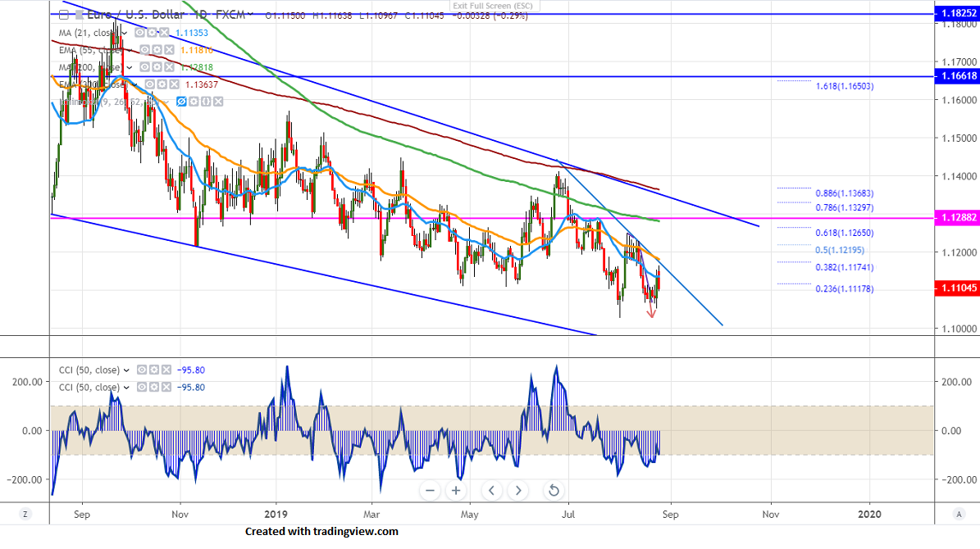Zoom in the chart with plus button
This screenshot has height=549, width=980.
pos(456,491)
